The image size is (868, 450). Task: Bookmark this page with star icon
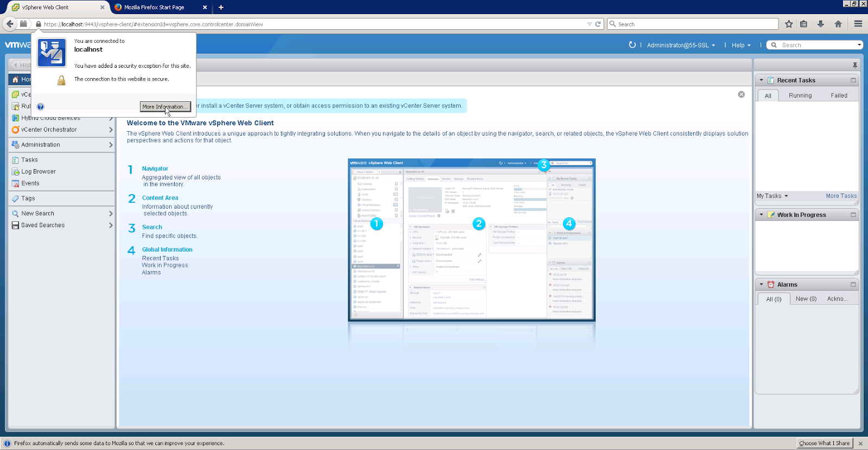coord(789,24)
